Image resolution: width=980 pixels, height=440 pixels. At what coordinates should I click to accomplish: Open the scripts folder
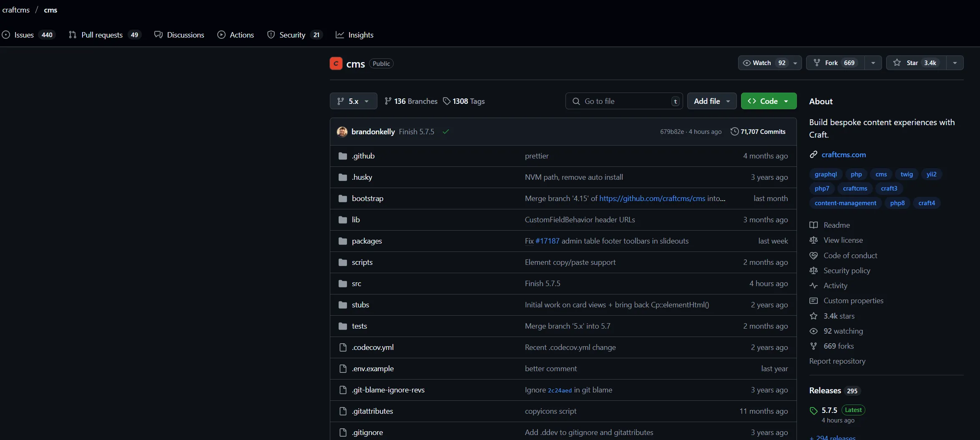(362, 262)
